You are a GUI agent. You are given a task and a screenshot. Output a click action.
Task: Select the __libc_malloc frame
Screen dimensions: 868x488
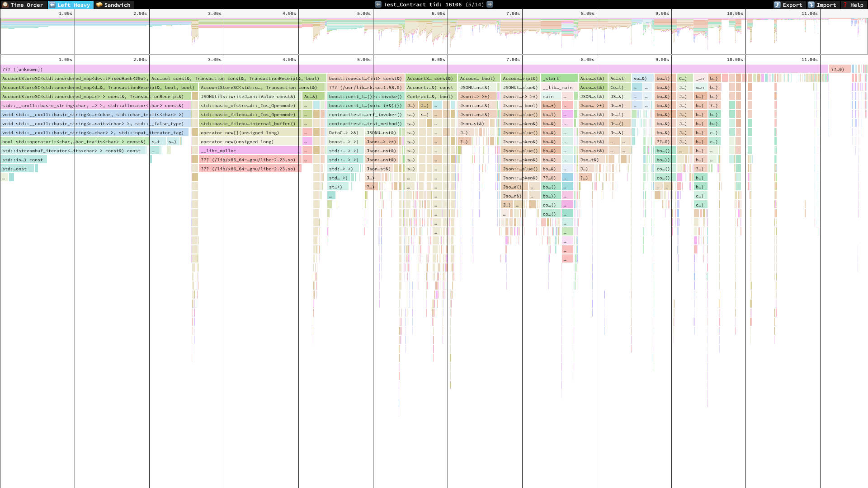click(x=249, y=150)
